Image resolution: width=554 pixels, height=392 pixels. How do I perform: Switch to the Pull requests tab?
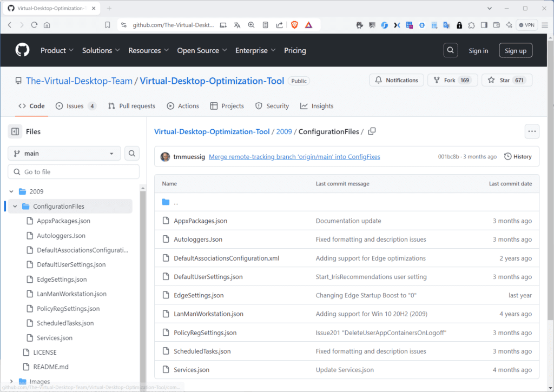[132, 106]
